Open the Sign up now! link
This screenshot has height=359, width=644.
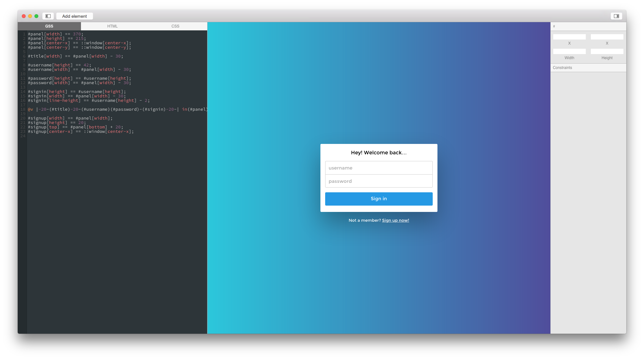click(395, 220)
